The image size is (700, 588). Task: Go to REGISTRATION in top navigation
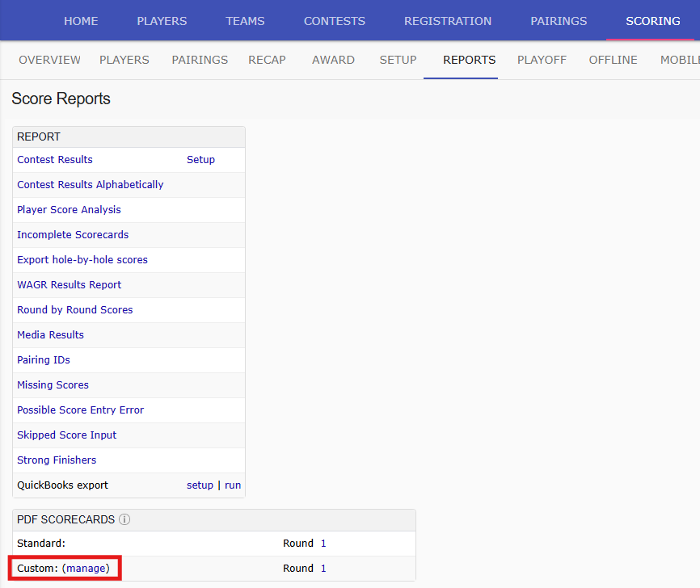(x=448, y=21)
